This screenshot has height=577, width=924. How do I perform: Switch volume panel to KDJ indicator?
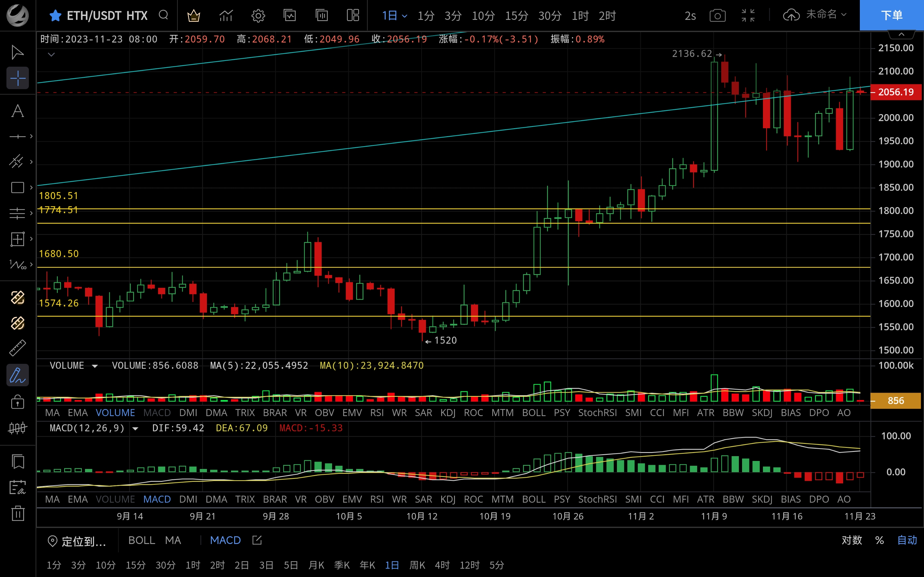[x=448, y=413]
